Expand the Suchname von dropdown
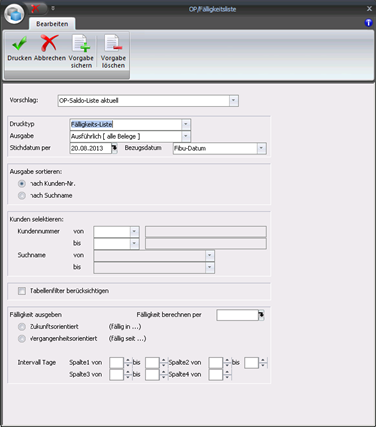The height and width of the screenshot is (427, 376). click(x=210, y=256)
